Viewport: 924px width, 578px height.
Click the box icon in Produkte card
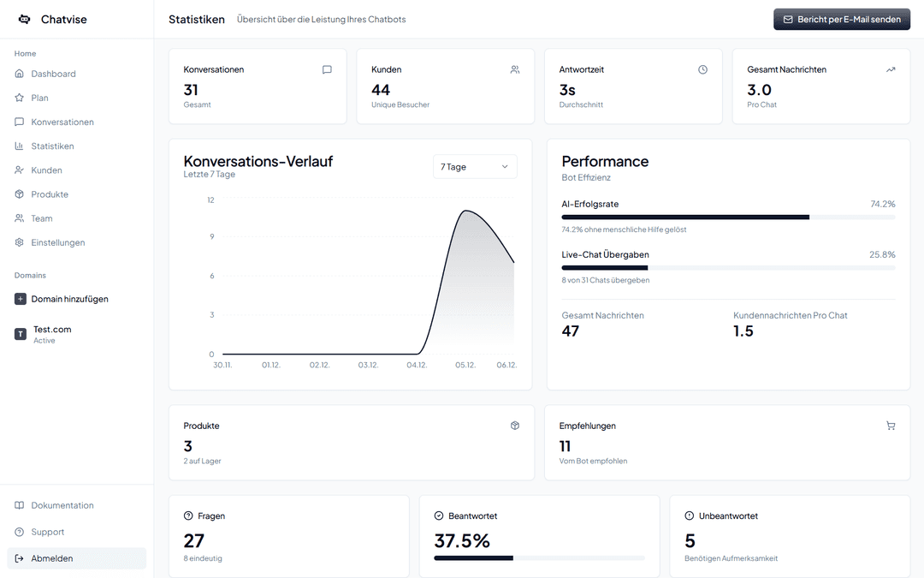point(515,426)
